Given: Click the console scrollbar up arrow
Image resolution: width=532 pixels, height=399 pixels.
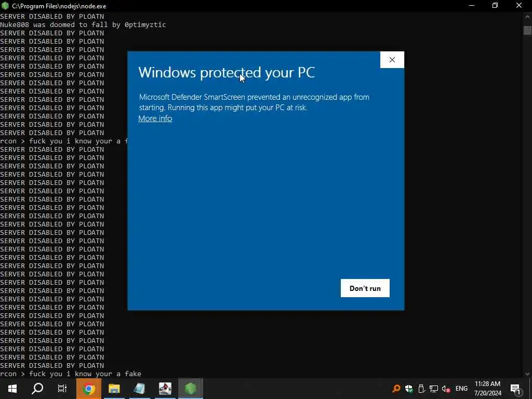Looking at the screenshot, I should [x=527, y=16].
